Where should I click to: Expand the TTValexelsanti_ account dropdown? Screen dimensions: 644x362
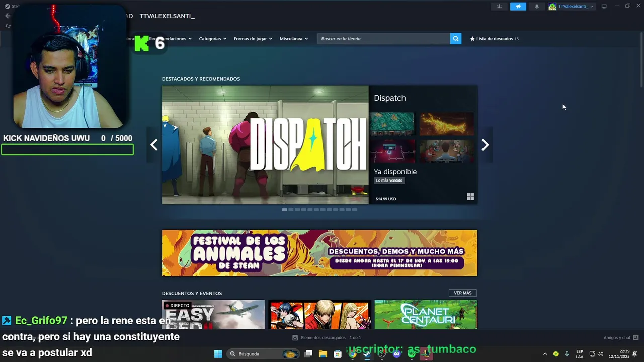(571, 6)
